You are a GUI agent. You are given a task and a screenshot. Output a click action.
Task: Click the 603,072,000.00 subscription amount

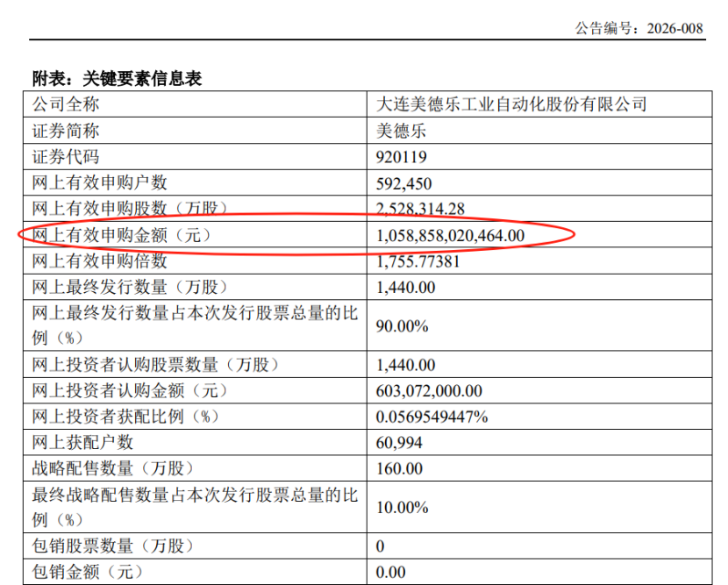(428, 390)
